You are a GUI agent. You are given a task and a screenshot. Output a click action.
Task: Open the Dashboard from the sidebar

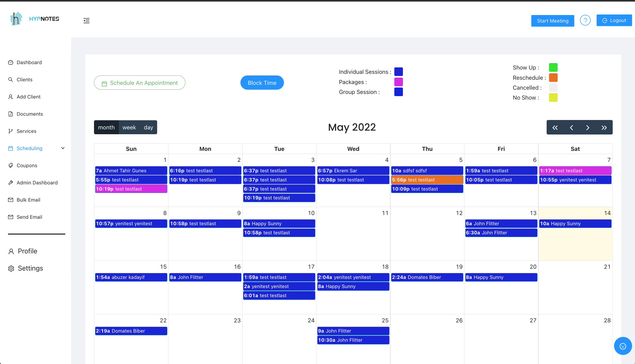point(29,62)
